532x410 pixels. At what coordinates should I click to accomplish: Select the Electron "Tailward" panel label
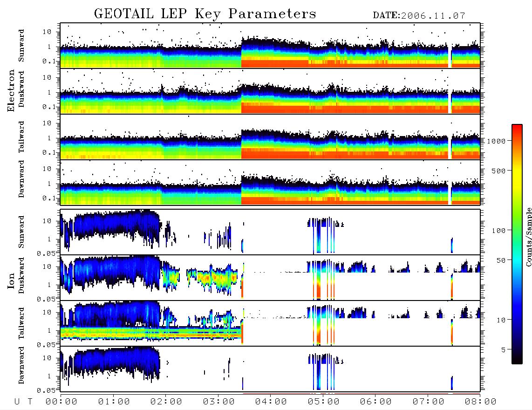(x=21, y=137)
